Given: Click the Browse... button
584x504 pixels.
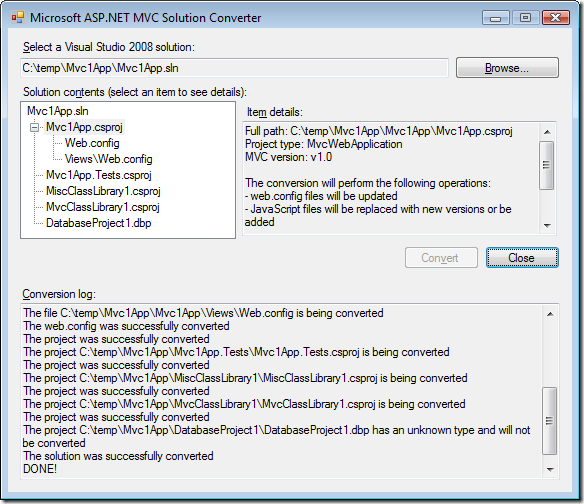Looking at the screenshot, I should point(507,68).
